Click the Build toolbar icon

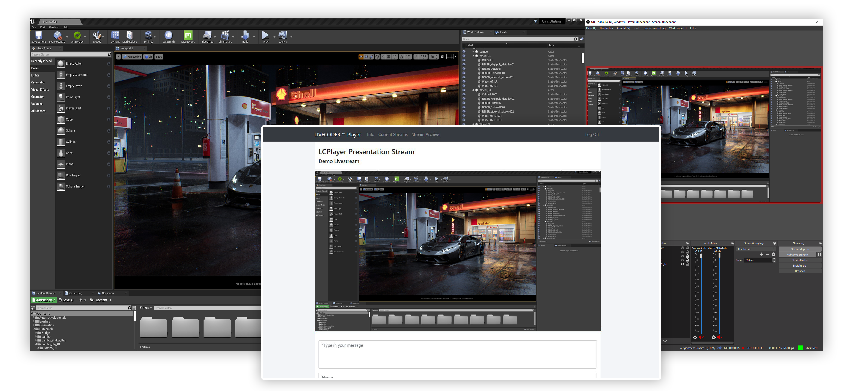(245, 37)
